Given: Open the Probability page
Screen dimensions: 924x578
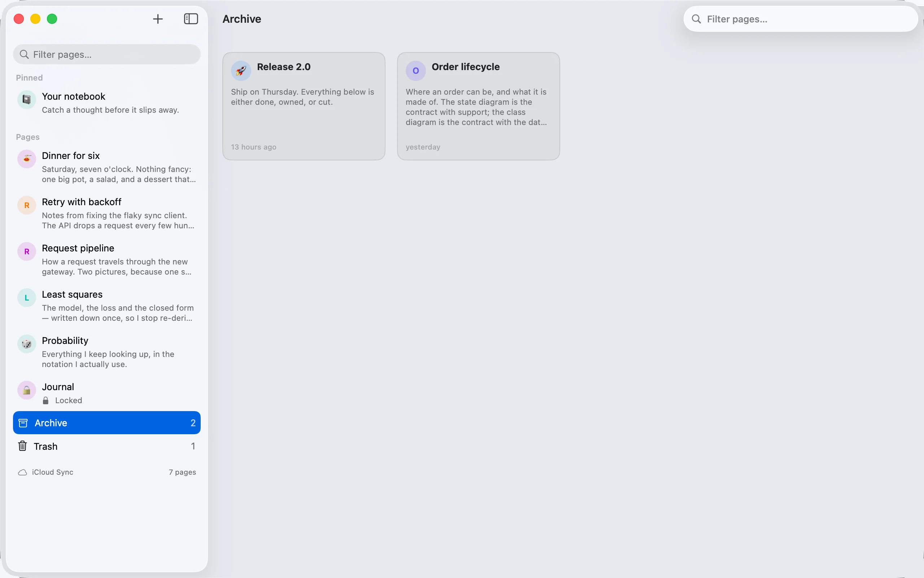Looking at the screenshot, I should [x=106, y=352].
